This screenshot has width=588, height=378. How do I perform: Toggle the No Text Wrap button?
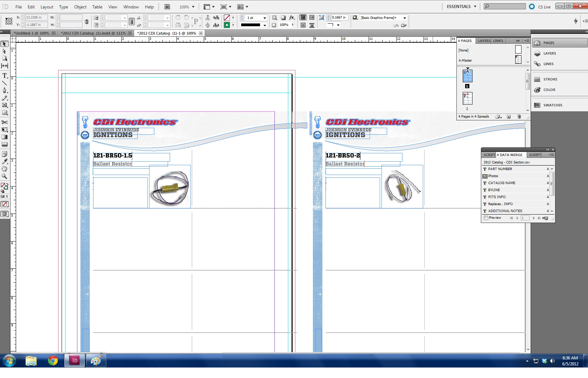[303, 17]
